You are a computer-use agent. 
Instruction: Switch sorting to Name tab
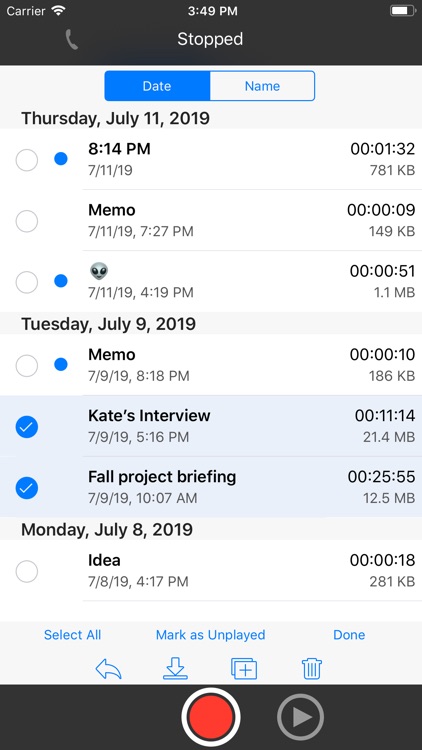[x=262, y=86]
